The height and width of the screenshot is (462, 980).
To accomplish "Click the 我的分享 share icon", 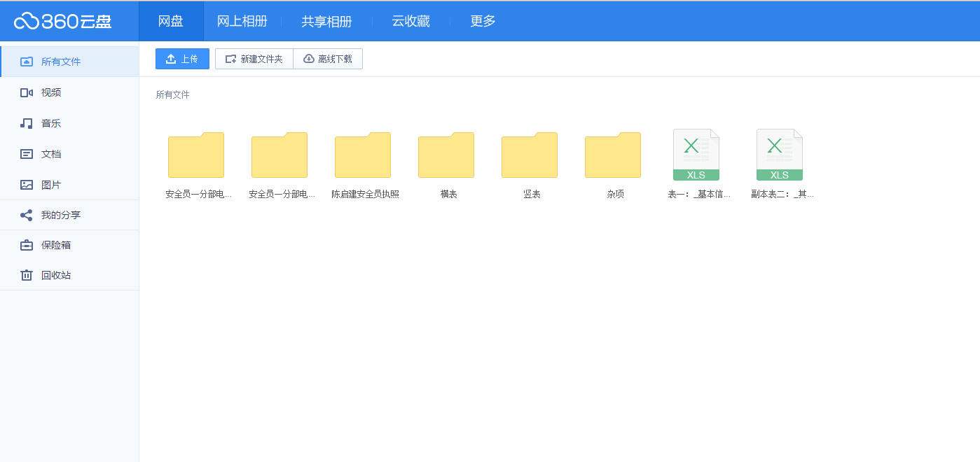I will pyautogui.click(x=27, y=215).
